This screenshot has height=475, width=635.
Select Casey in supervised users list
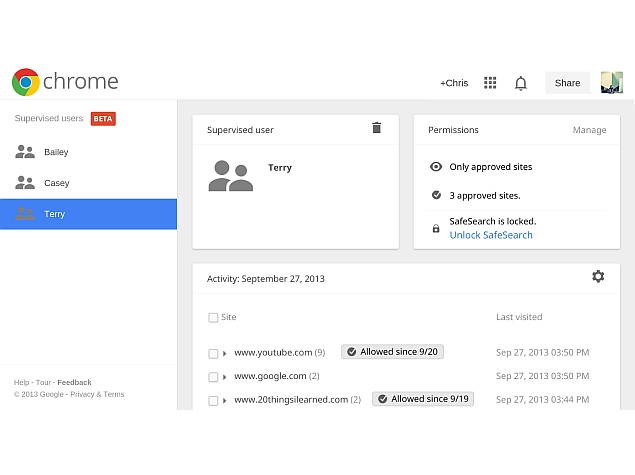coord(88,183)
